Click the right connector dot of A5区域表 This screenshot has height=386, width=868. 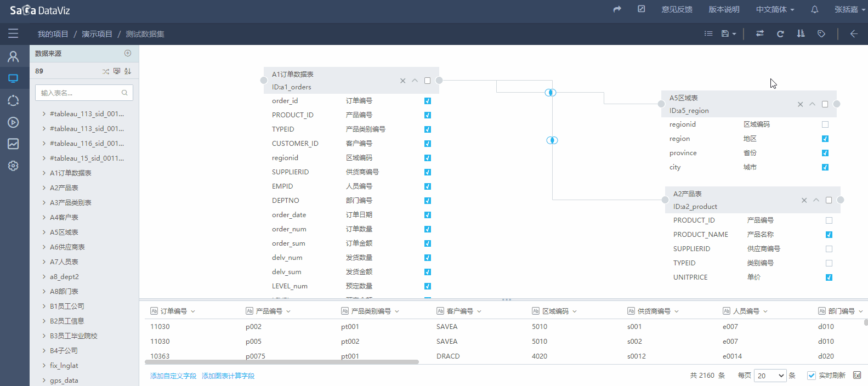pos(837,104)
